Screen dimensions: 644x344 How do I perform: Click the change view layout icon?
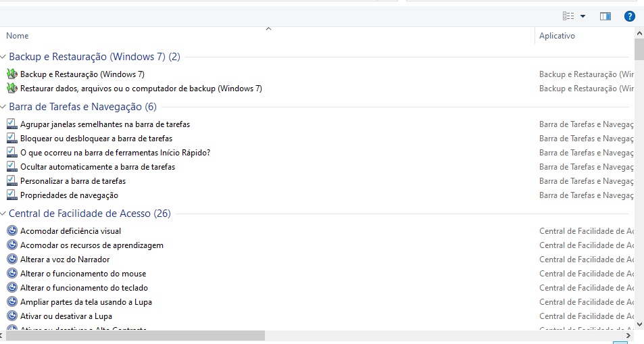click(x=568, y=16)
